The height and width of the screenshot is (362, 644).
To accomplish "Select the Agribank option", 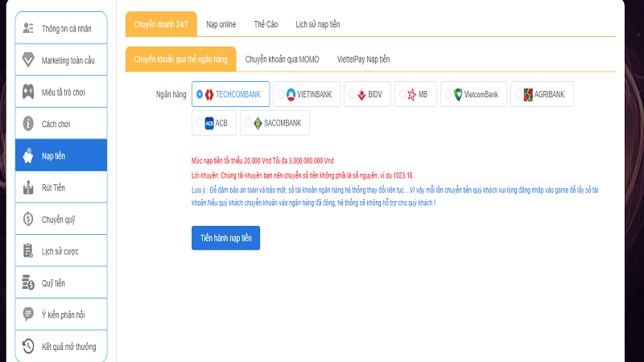I will (x=517, y=94).
